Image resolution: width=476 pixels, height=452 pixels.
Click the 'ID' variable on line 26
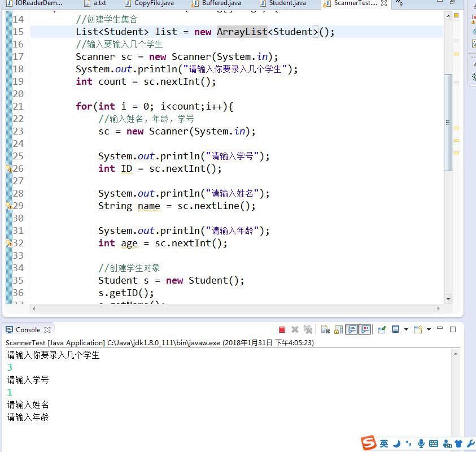126,168
